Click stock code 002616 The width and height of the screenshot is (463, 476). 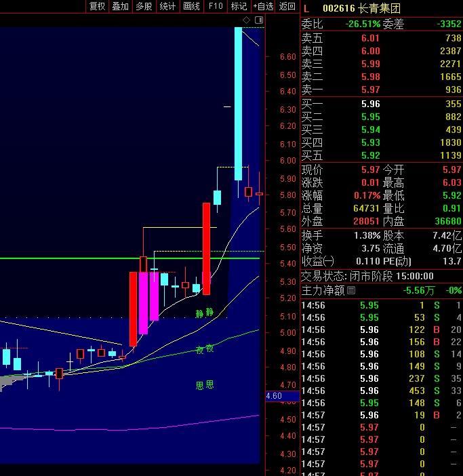(x=339, y=8)
